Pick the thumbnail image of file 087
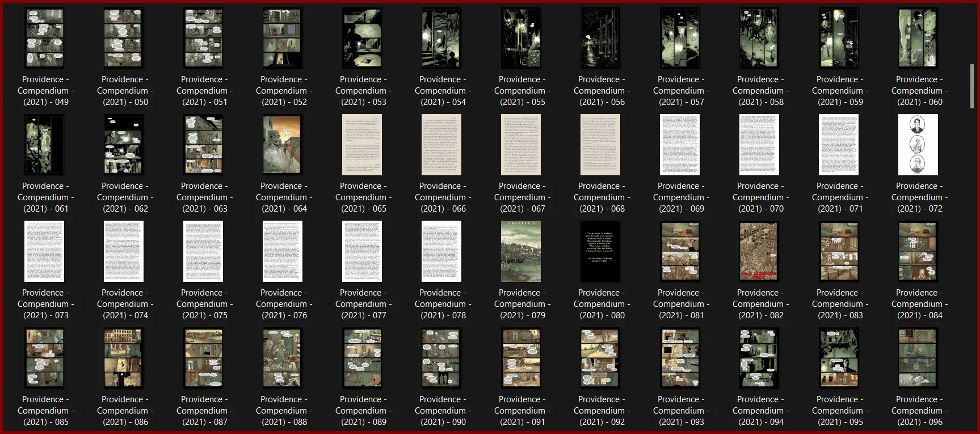The height and width of the screenshot is (434, 980). point(203,358)
